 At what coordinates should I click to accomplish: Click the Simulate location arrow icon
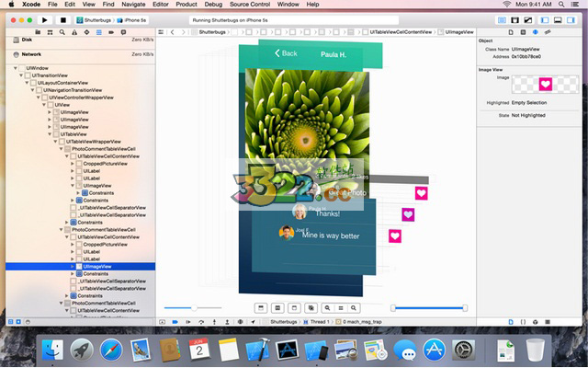tap(254, 322)
